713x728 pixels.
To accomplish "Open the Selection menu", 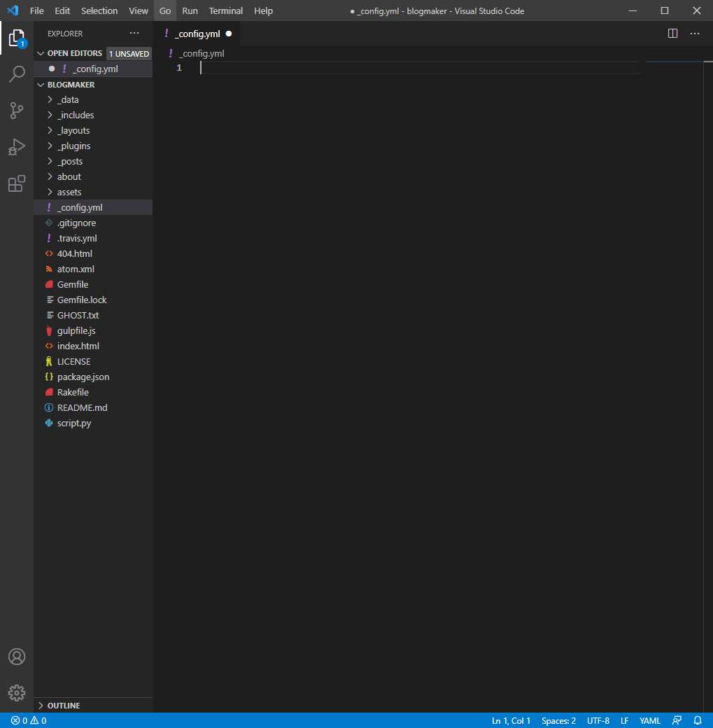I will [99, 10].
